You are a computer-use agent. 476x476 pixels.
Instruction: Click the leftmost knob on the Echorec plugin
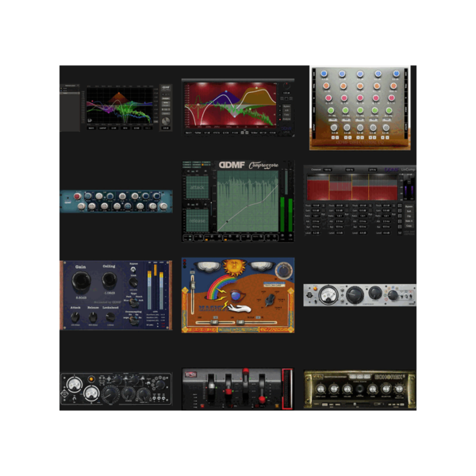[x=321, y=390]
